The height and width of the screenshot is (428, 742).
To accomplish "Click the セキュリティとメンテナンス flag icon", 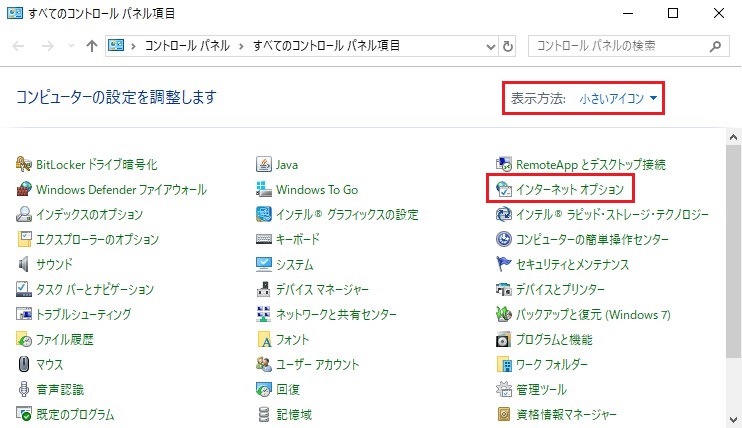I will click(504, 264).
